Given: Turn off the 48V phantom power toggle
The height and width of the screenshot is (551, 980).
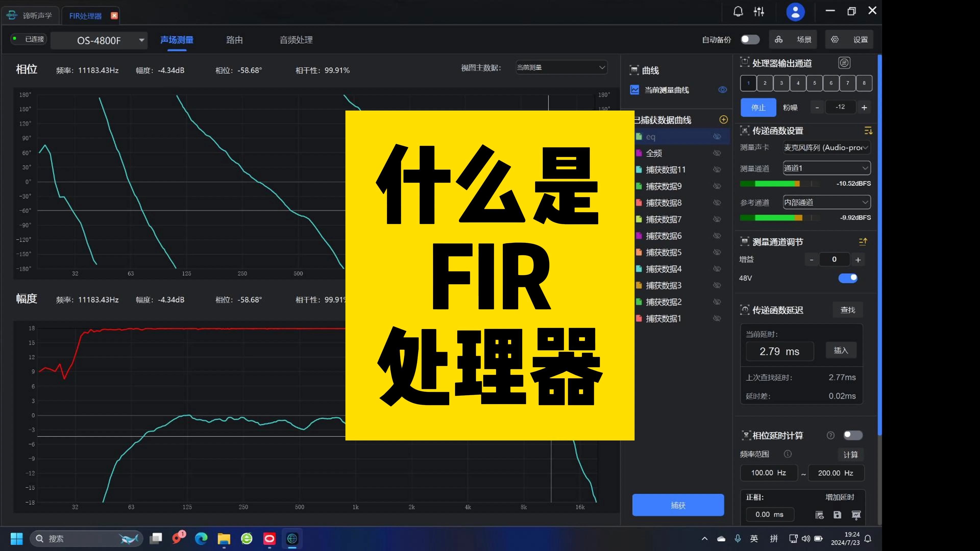Looking at the screenshot, I should (x=848, y=278).
